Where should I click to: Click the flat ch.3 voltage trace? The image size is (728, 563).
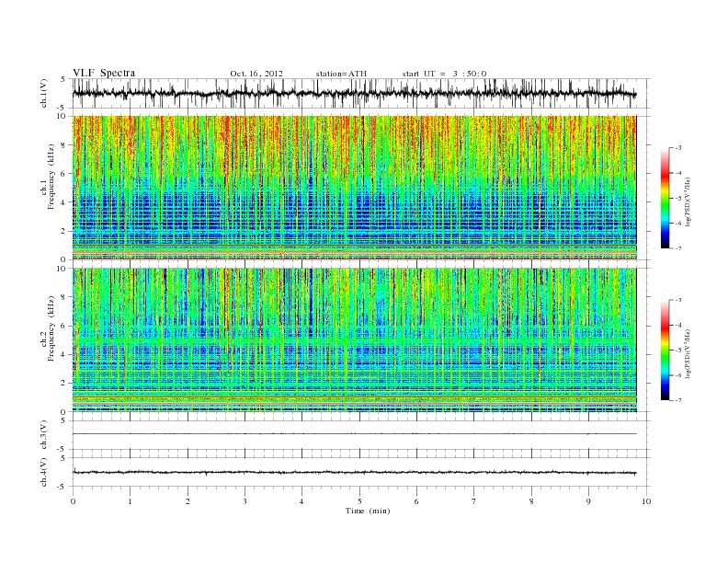pyautogui.click(x=354, y=434)
